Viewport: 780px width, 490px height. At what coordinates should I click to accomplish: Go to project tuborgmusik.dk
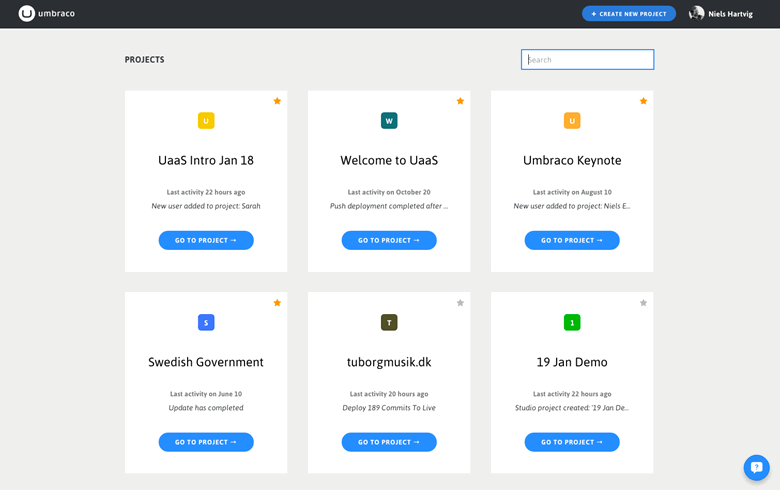389,442
